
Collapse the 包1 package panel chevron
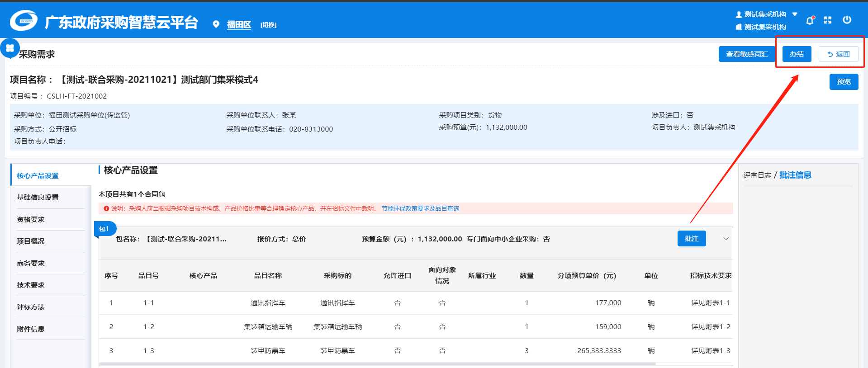pyautogui.click(x=726, y=239)
